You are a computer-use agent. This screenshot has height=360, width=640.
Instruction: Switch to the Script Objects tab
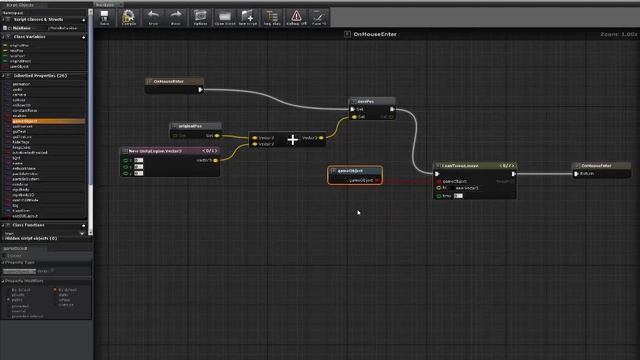click(x=20, y=5)
